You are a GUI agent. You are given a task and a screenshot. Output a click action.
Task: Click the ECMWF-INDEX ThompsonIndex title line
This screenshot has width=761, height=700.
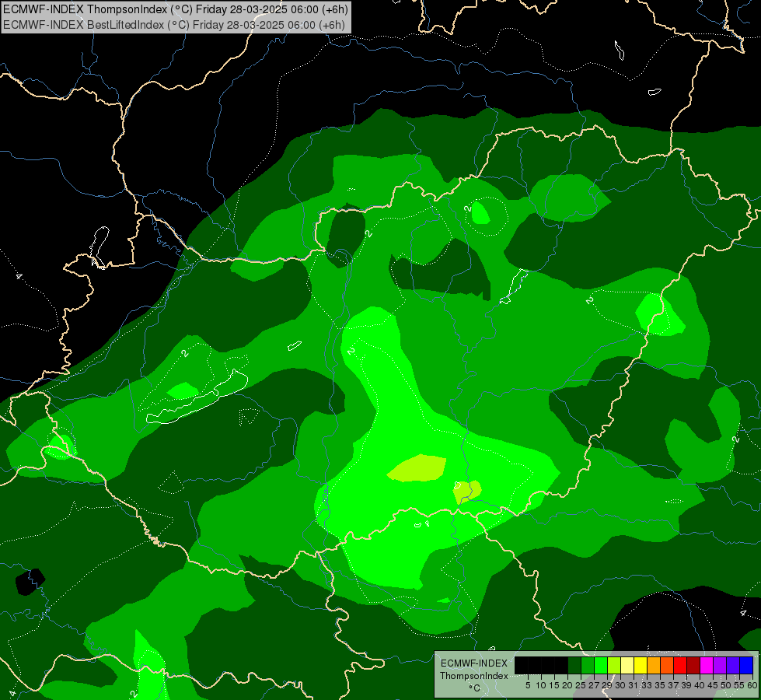(x=175, y=9)
